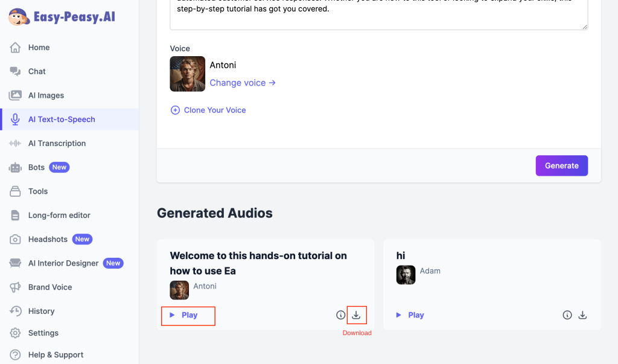Play the Antoni tutorial audio

click(188, 315)
